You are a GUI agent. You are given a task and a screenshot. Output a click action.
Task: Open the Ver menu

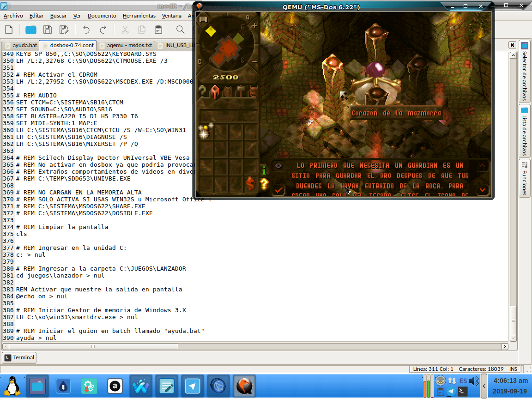point(77,16)
